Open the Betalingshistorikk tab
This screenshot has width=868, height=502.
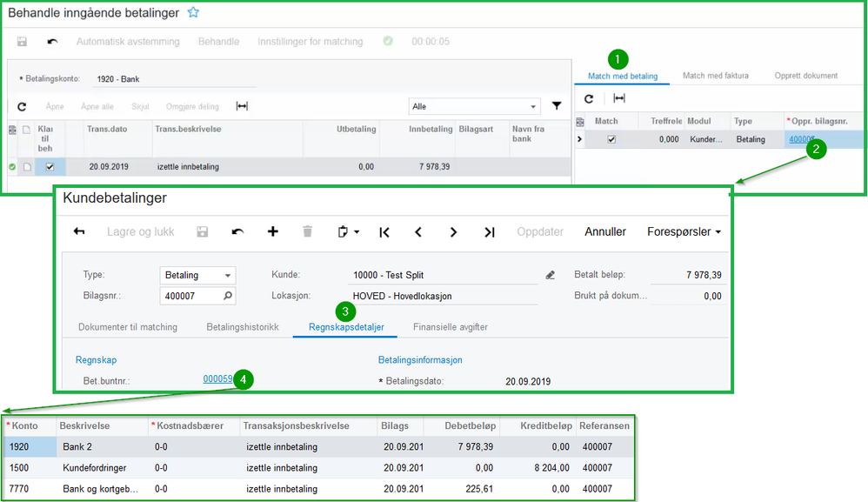pos(242,327)
